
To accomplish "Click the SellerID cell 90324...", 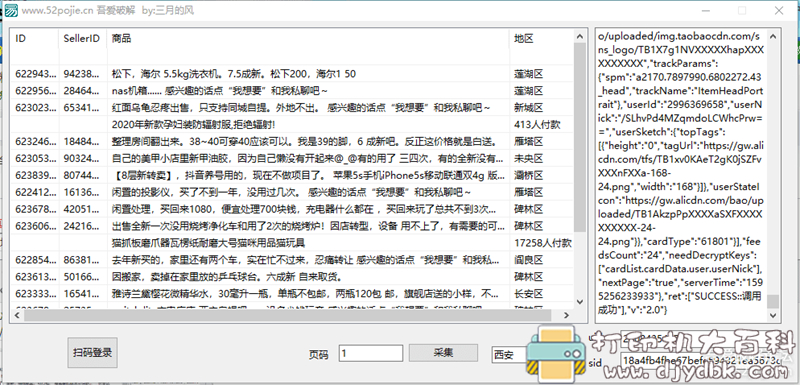I will [82, 158].
